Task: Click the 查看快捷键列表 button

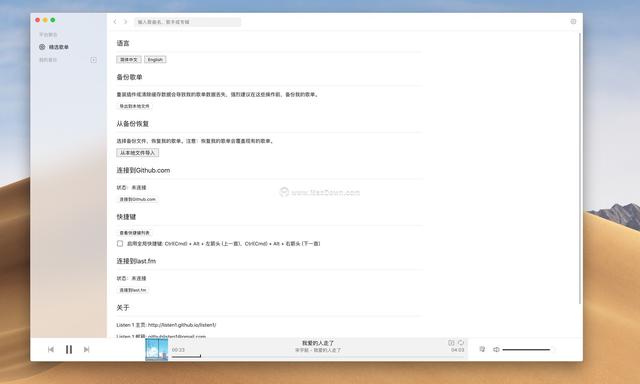Action: pos(134,233)
